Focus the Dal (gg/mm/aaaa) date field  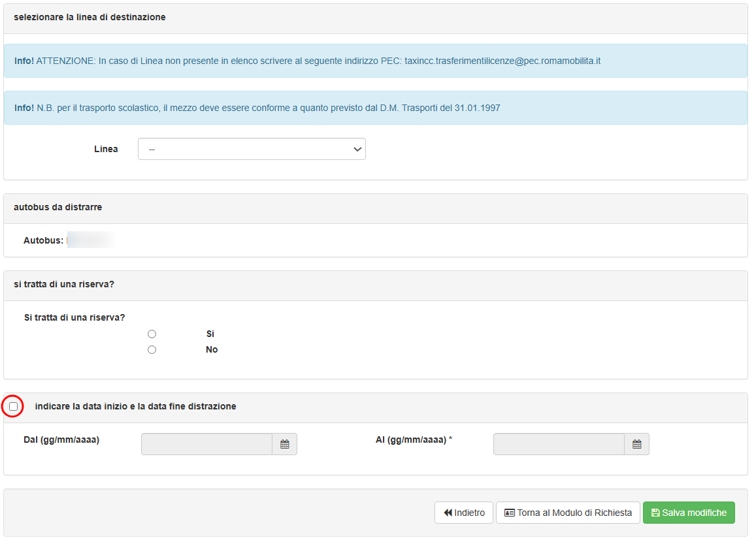[206, 444]
